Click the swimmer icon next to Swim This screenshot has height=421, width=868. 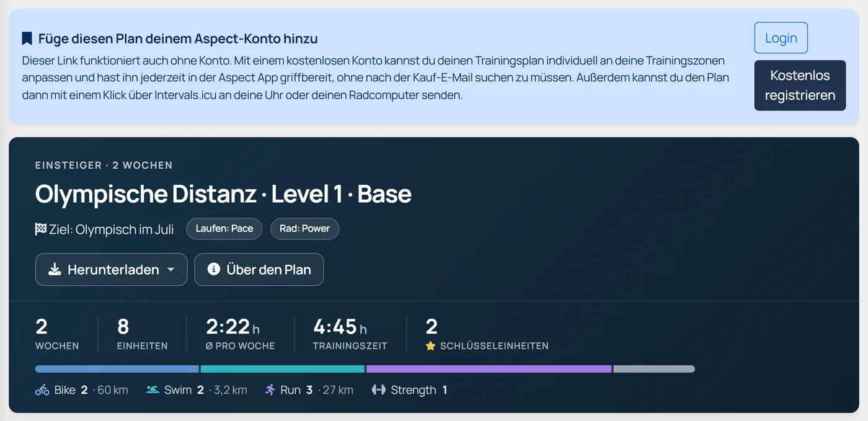[x=153, y=390]
